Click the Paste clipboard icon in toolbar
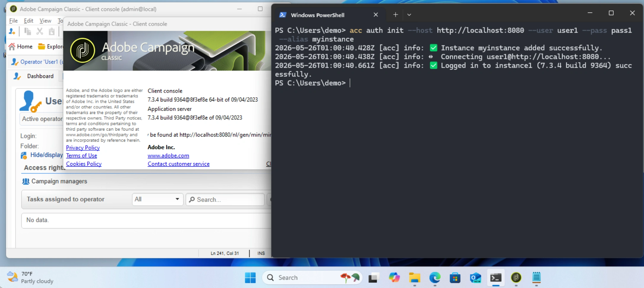 (52, 31)
